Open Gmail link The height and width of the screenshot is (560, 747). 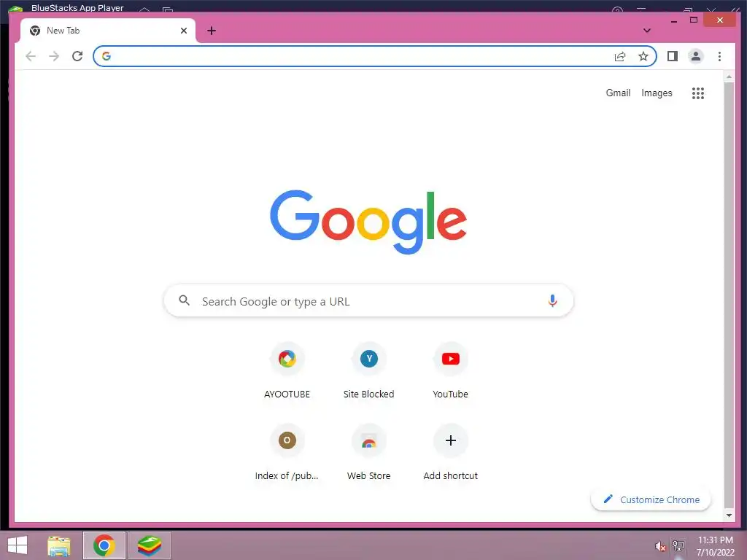point(618,93)
